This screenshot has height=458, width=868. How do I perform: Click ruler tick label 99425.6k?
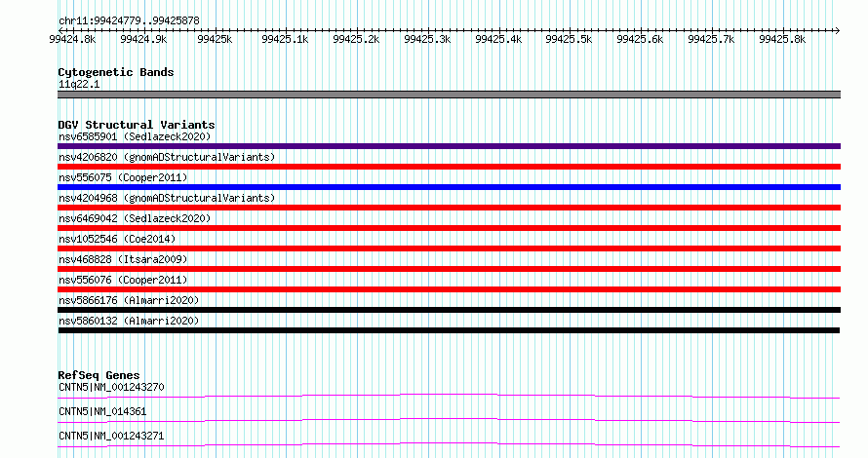tap(640, 39)
